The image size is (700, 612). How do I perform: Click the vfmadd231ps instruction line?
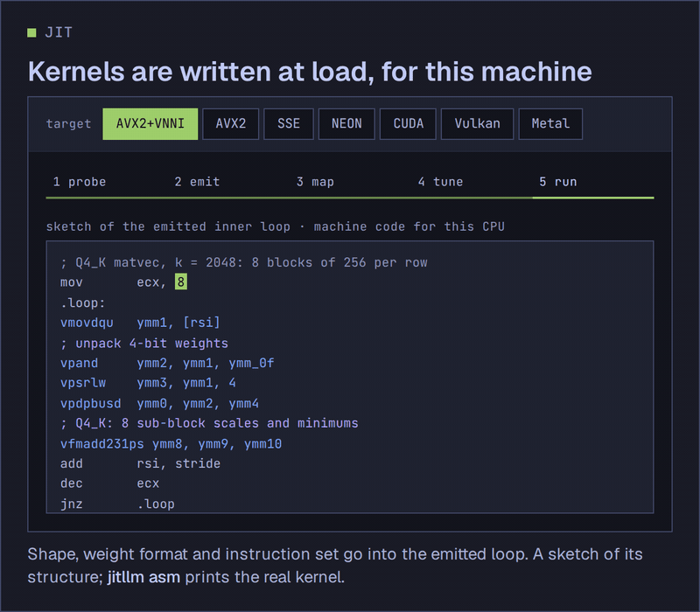point(171,444)
